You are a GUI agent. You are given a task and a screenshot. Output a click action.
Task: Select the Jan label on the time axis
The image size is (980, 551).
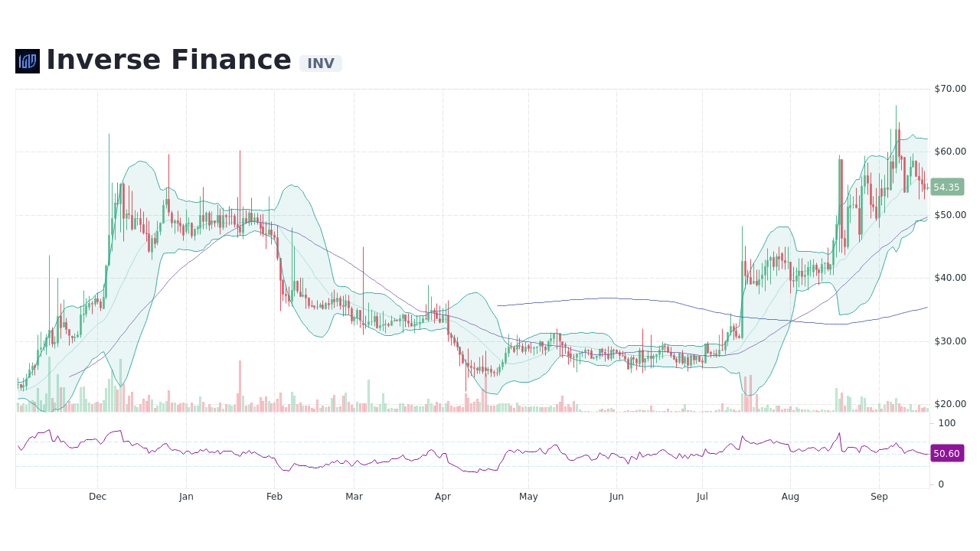[x=186, y=497]
